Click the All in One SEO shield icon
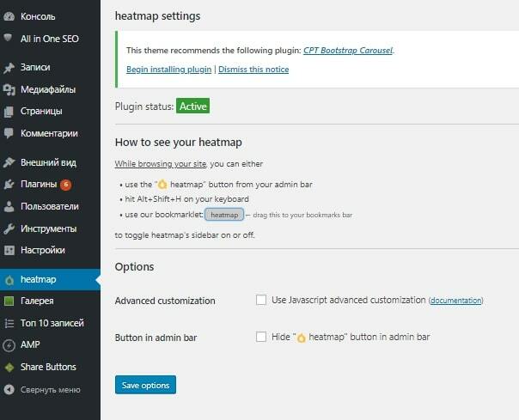 (x=8, y=38)
